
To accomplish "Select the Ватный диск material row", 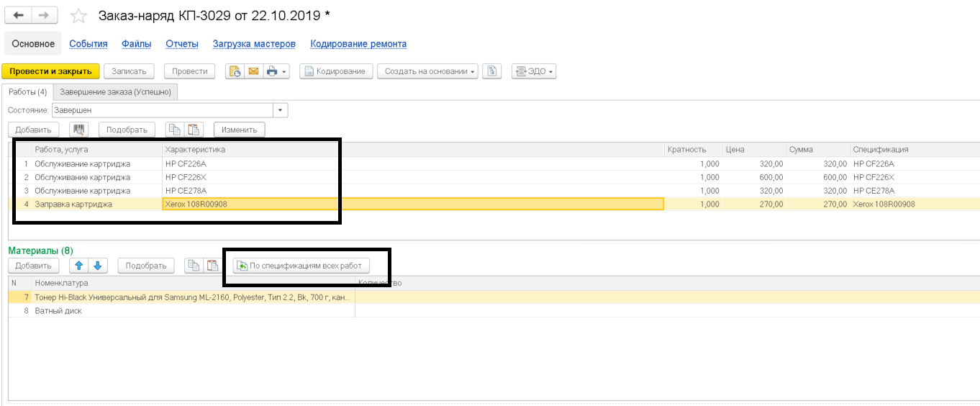I will (x=58, y=311).
